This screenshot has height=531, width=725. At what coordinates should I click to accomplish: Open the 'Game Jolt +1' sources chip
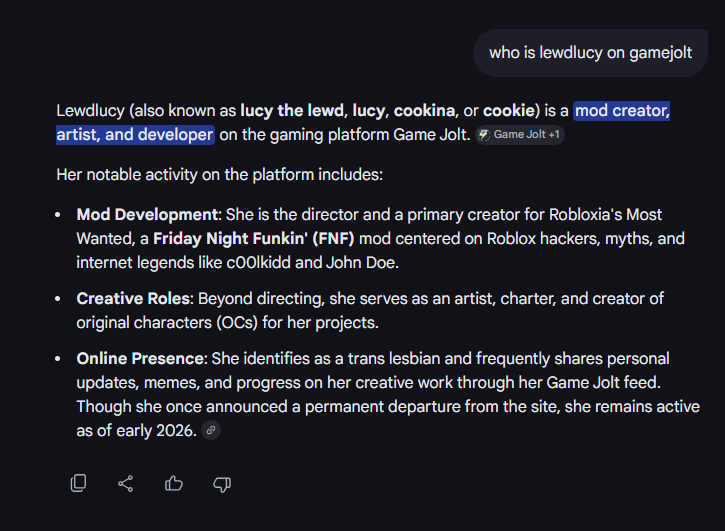point(520,135)
